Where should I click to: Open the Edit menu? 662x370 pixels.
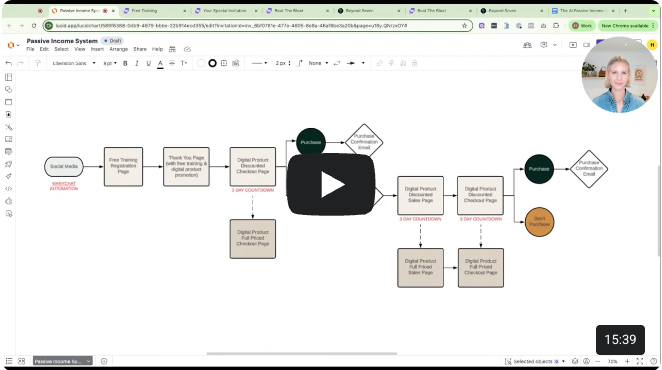(44, 49)
